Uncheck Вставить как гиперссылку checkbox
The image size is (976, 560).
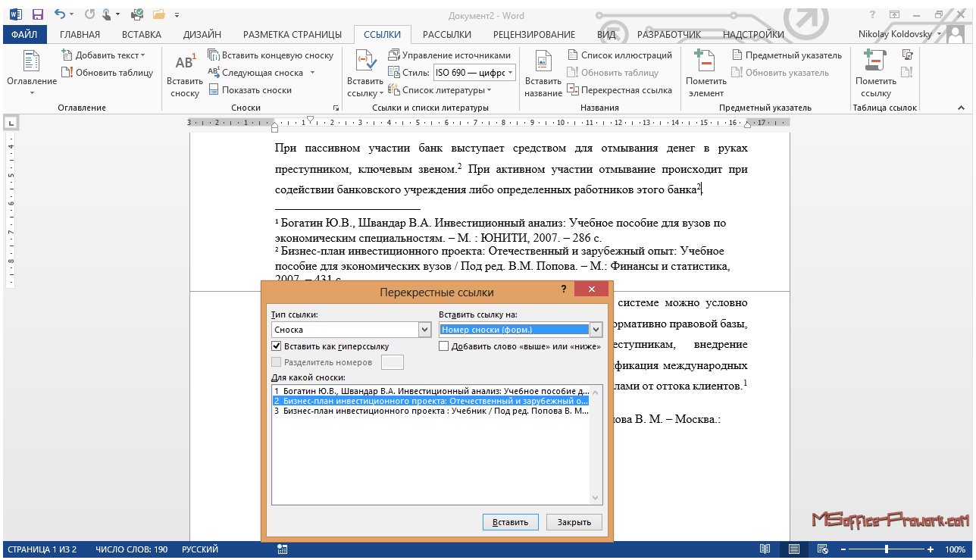pyautogui.click(x=277, y=346)
